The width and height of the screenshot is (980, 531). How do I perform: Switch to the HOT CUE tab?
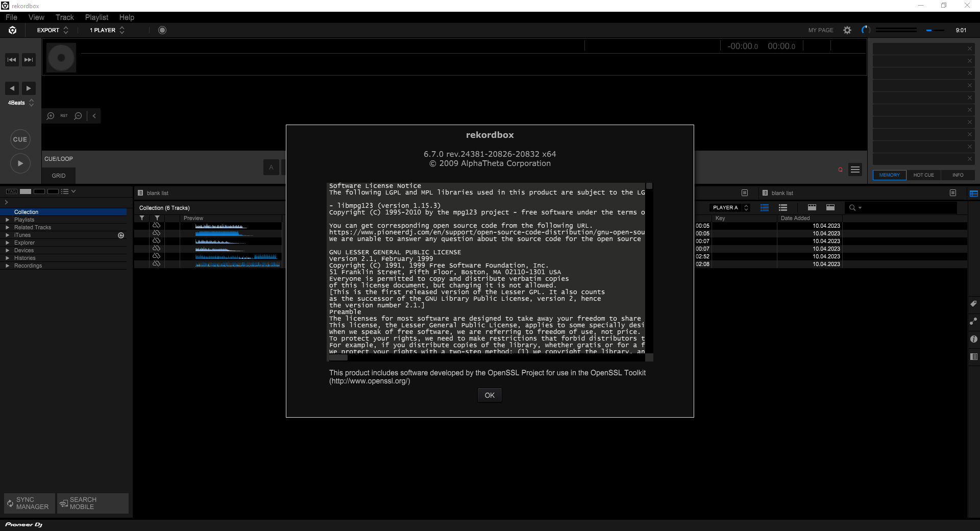tap(923, 175)
